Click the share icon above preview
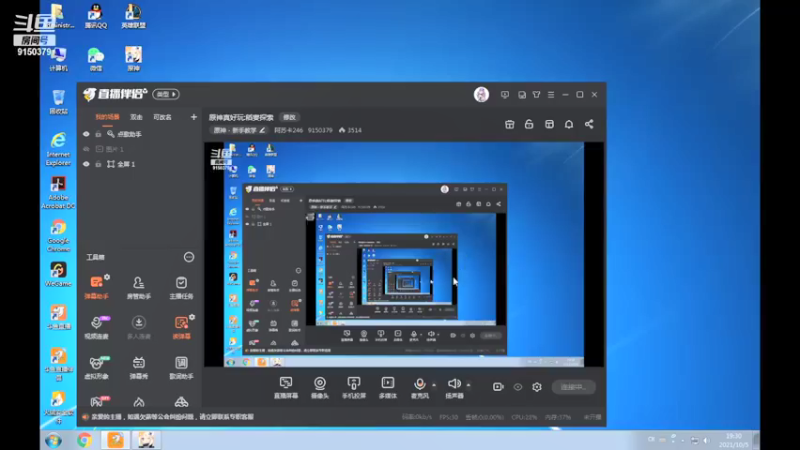 coord(589,124)
